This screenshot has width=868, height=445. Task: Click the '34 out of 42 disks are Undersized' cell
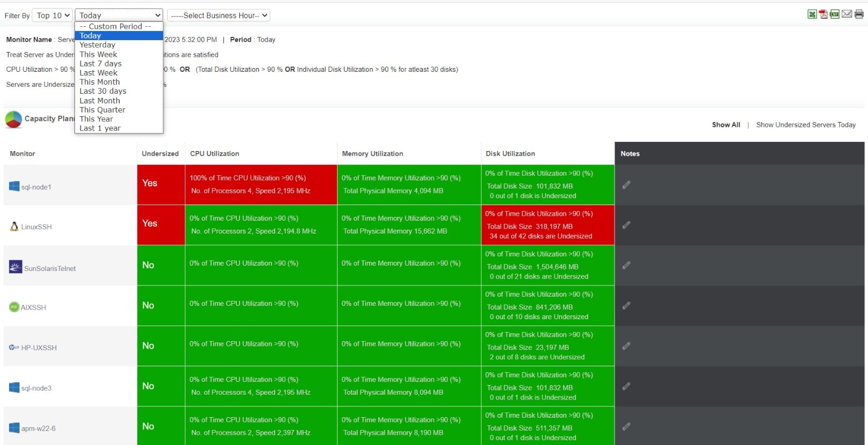(x=548, y=225)
